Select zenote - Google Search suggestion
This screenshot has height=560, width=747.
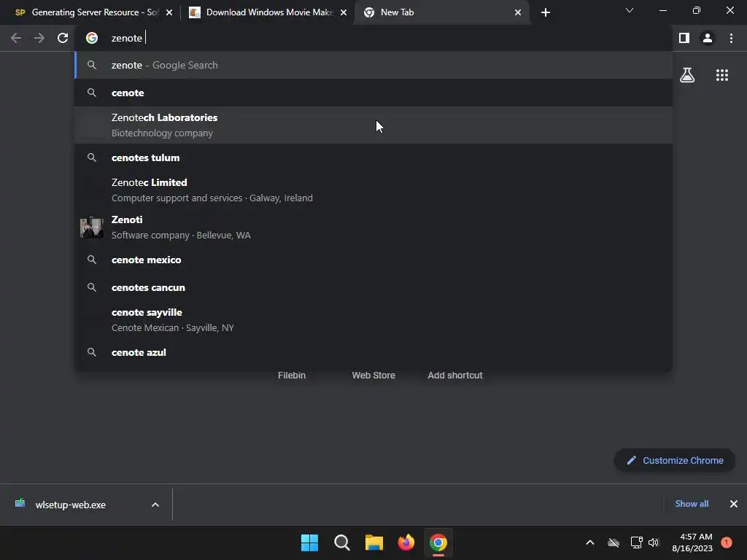(x=373, y=65)
